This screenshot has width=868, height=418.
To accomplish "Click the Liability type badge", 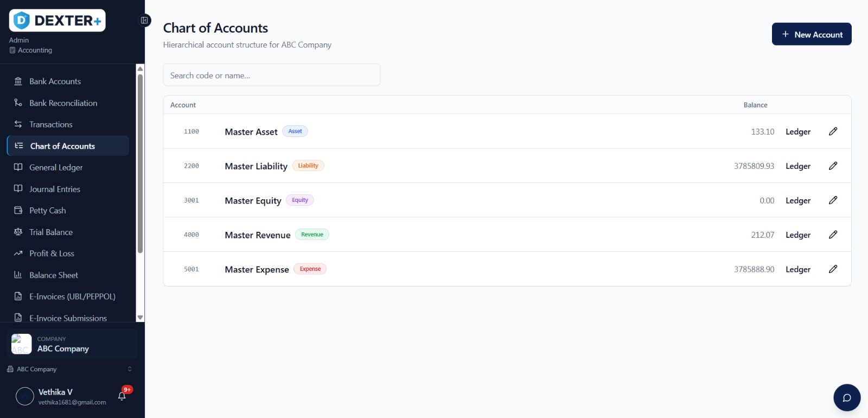I will (308, 166).
